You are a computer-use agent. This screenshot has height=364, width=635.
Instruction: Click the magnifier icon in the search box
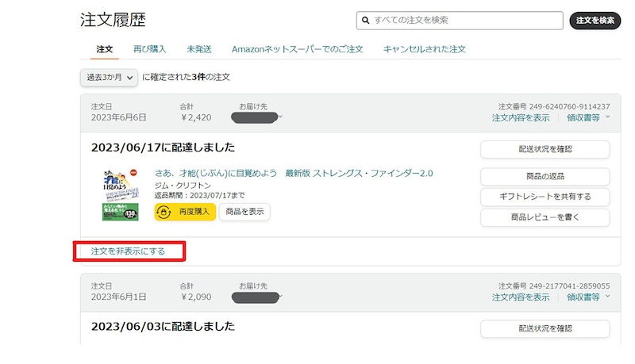364,20
